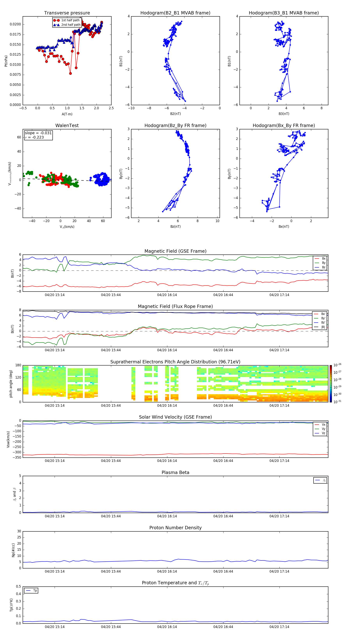
Task: Click the "Proton Number Density" title
Action: (175, 528)
